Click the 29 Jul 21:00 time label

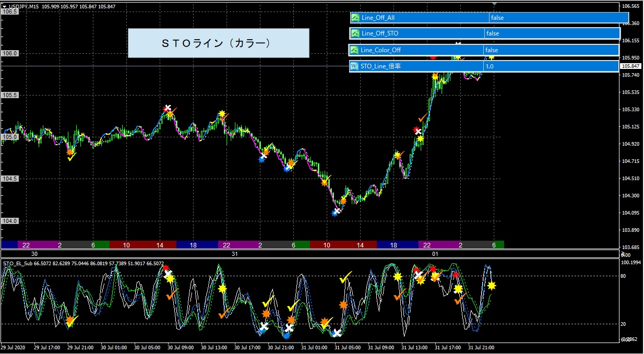(81, 347)
